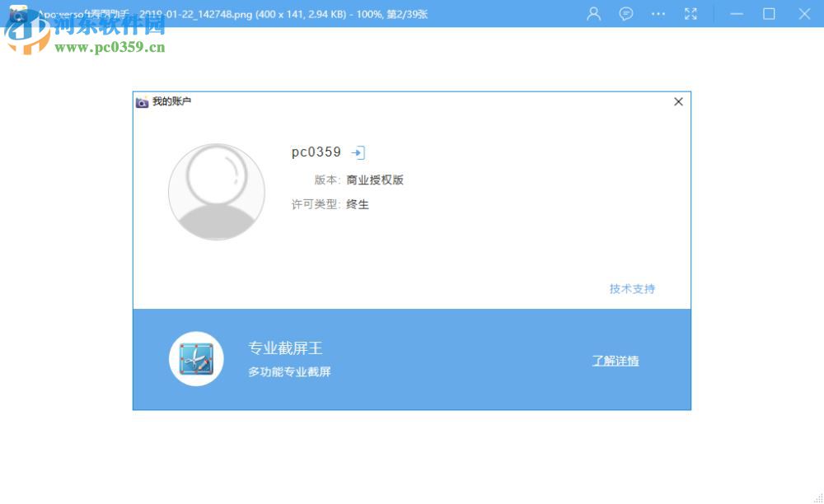The width and height of the screenshot is (824, 504).
Task: Open the more options ellipsis icon
Action: pyautogui.click(x=658, y=14)
